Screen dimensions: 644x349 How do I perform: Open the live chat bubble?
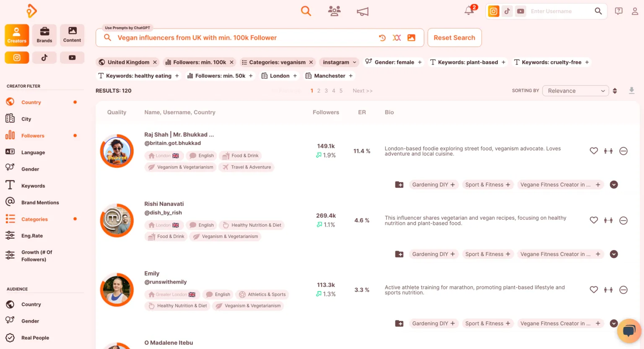629,331
